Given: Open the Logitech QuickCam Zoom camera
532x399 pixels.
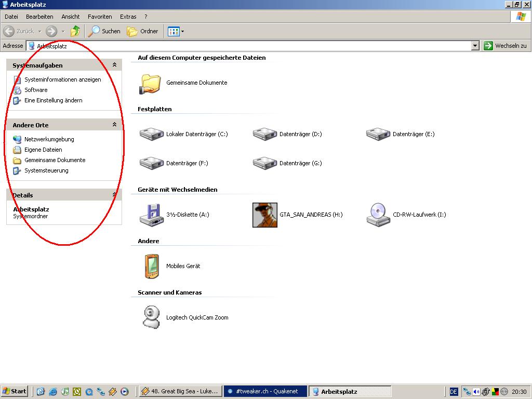Looking at the screenshot, I should pyautogui.click(x=151, y=317).
